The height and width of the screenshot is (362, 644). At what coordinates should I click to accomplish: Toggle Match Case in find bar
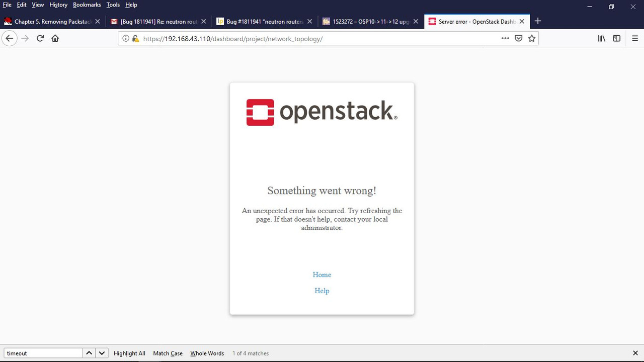click(x=168, y=353)
